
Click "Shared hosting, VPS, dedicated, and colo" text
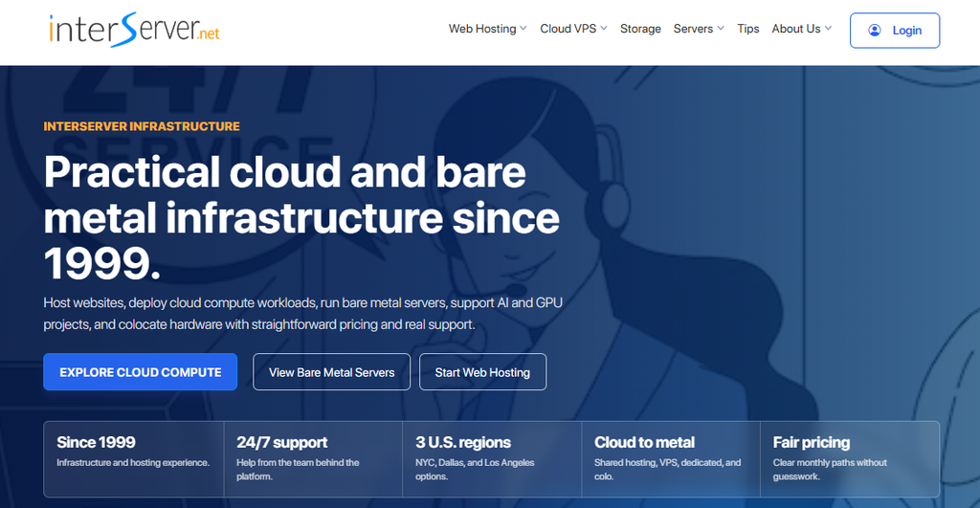point(667,470)
